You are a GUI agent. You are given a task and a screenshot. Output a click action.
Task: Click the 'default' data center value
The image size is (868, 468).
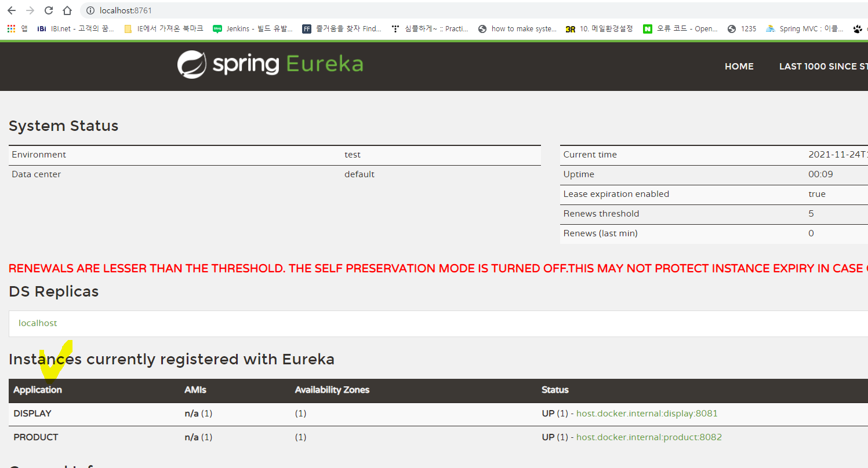click(359, 174)
